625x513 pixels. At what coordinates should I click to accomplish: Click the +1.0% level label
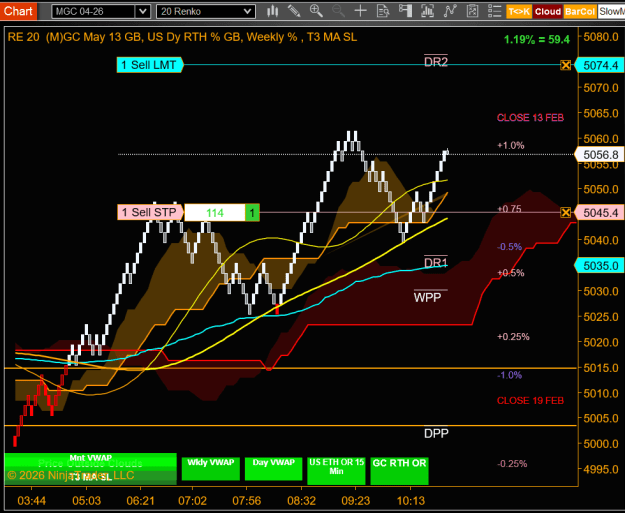coord(511,145)
